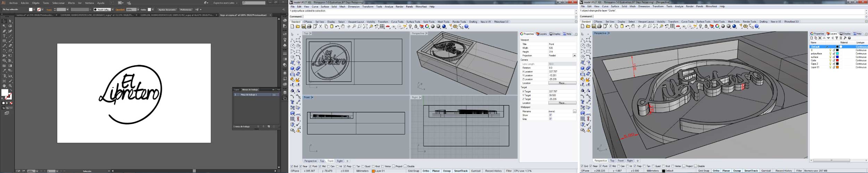
Task: Click Illustrator's Ajustar documento button
Action: pos(167,9)
